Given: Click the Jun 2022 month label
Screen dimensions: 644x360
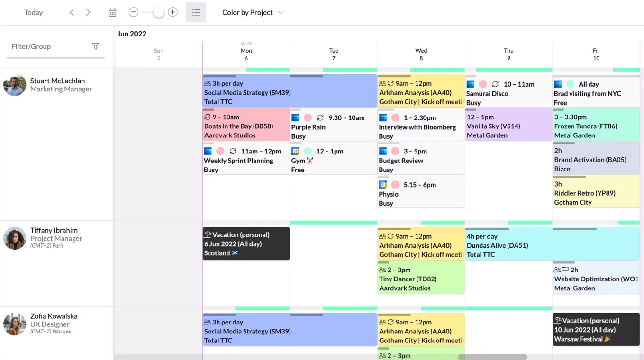Looking at the screenshot, I should 132,34.
